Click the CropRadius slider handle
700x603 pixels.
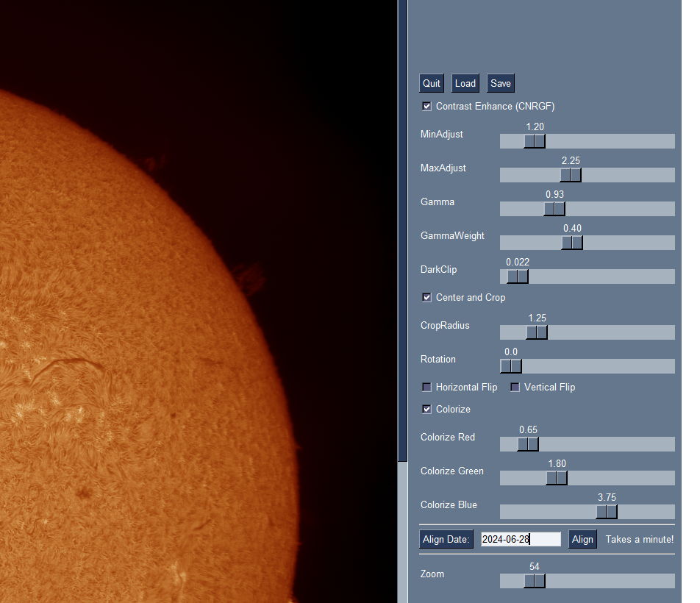537,332
